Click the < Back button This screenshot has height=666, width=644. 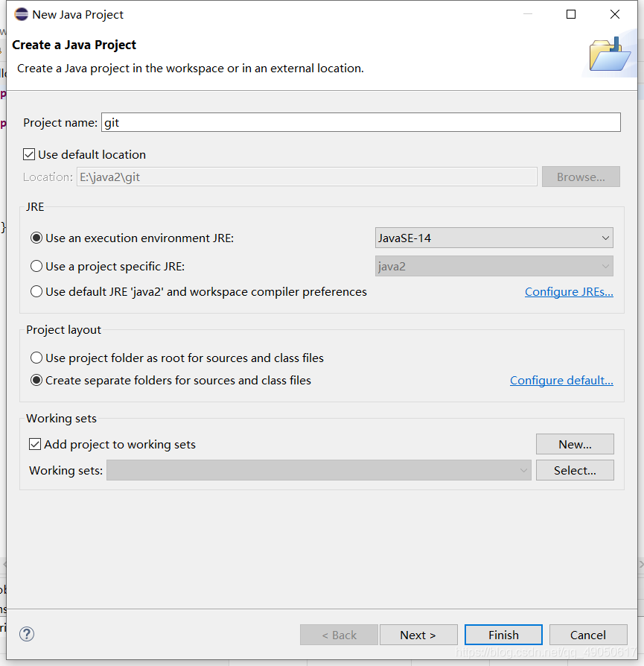pos(339,635)
